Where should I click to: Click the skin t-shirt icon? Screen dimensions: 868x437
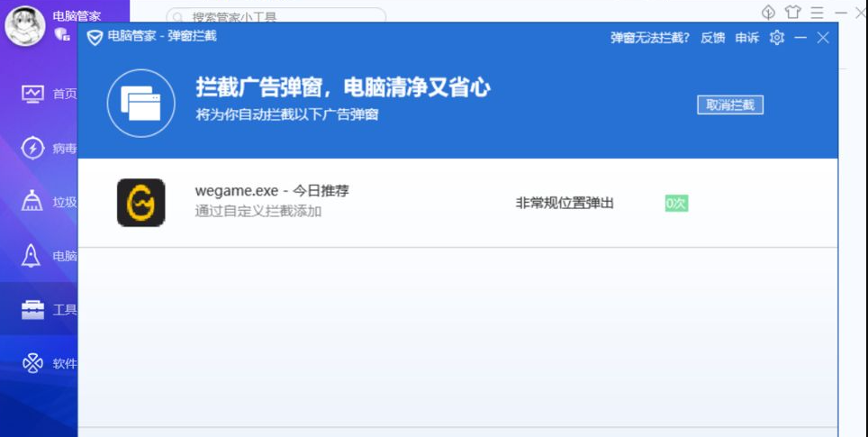tap(792, 12)
